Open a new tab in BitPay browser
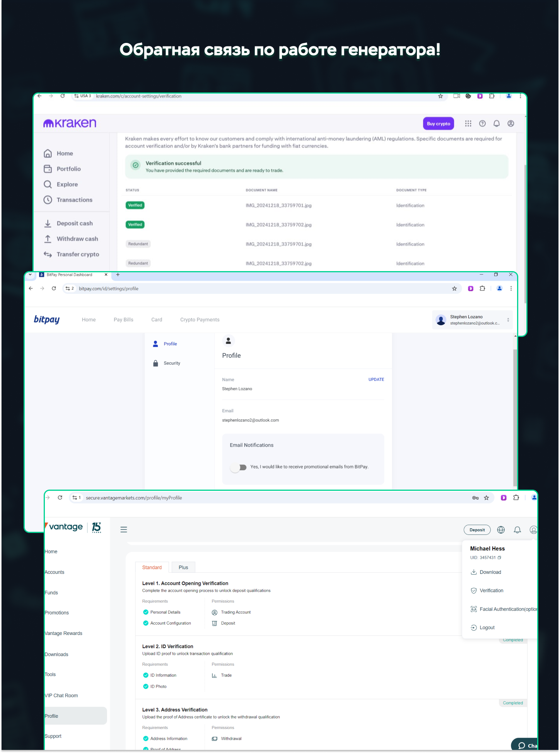The height and width of the screenshot is (753, 560). tap(118, 275)
